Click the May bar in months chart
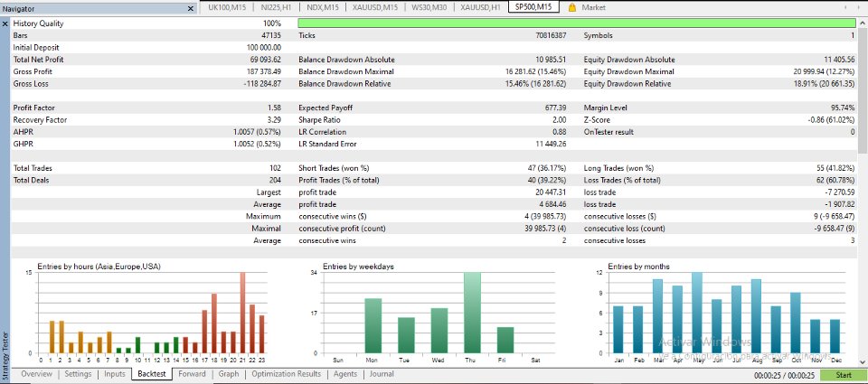 tap(697, 312)
